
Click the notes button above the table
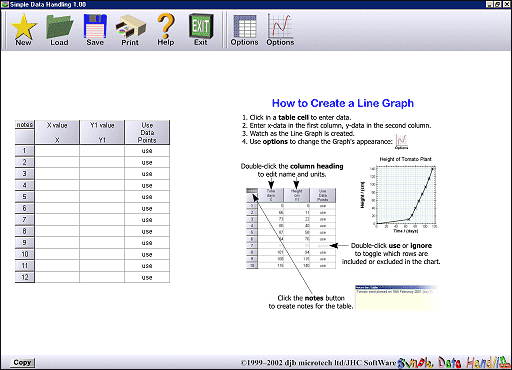pyautogui.click(x=25, y=125)
